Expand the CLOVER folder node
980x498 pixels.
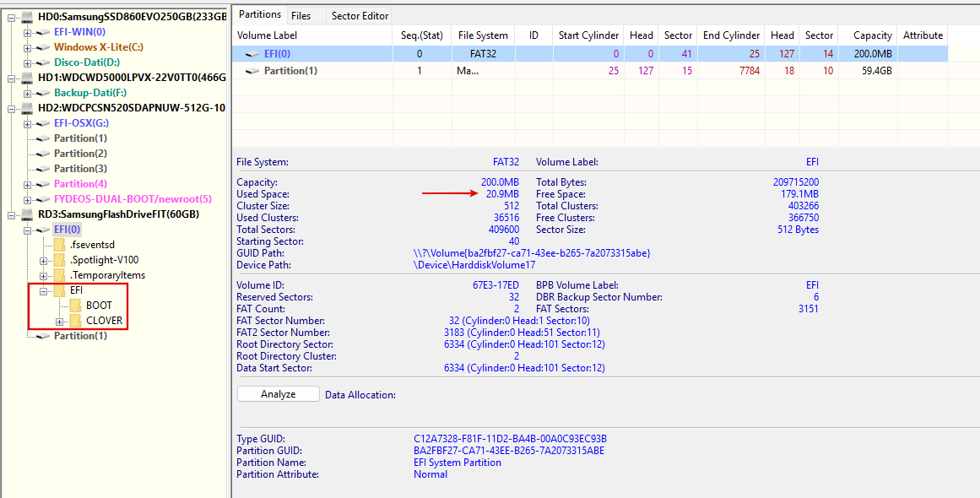[x=59, y=322]
